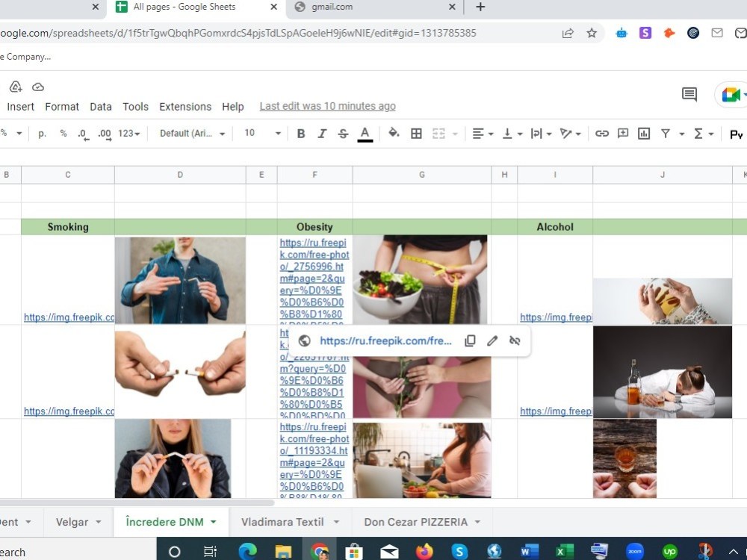Open the Insert menu
Screen dimensions: 747x560
click(20, 107)
